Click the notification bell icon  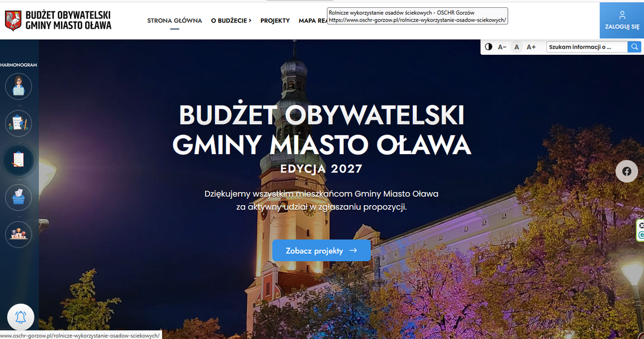[x=20, y=317]
